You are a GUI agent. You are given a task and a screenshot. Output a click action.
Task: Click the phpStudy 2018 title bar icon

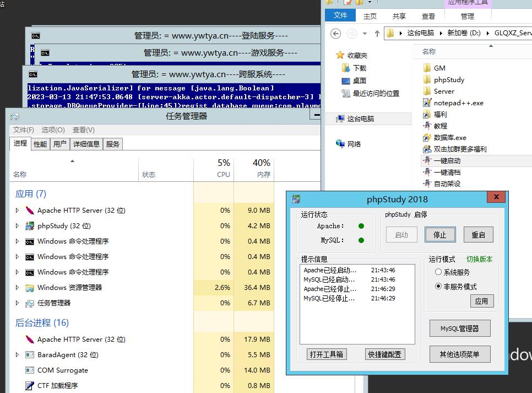(296, 199)
